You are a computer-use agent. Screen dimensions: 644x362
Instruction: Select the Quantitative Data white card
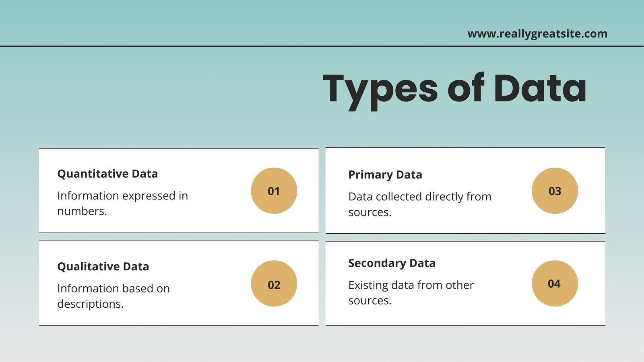coord(179,191)
